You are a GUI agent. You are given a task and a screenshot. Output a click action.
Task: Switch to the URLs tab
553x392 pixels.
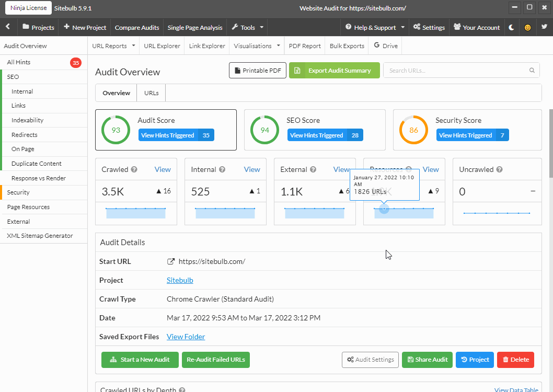[x=151, y=93]
